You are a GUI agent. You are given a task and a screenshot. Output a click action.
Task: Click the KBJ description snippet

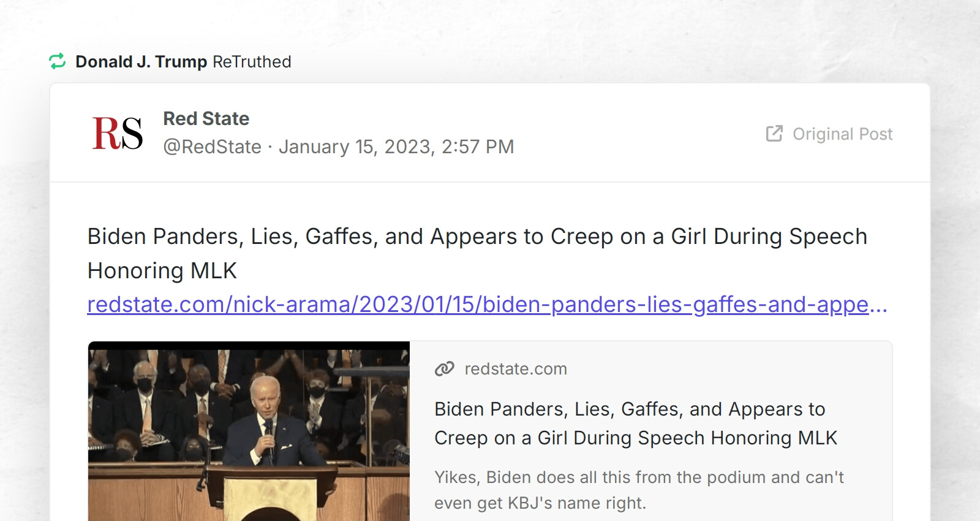click(639, 490)
